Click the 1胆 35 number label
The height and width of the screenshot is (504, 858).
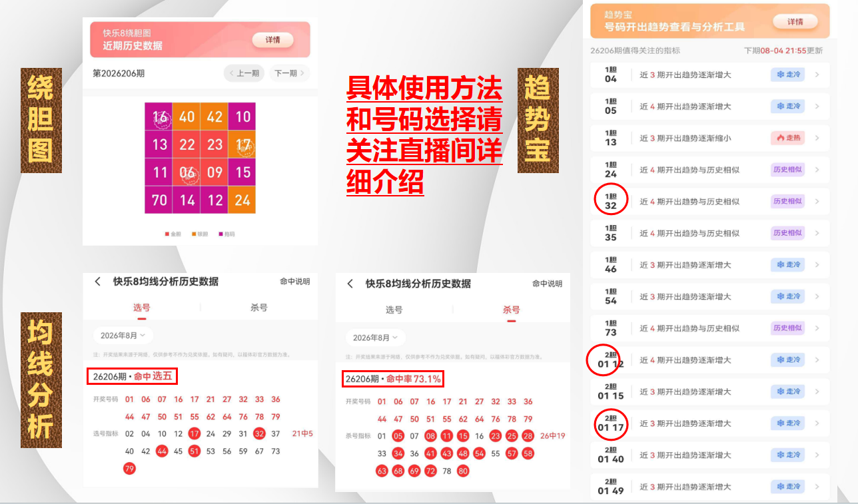[611, 233]
